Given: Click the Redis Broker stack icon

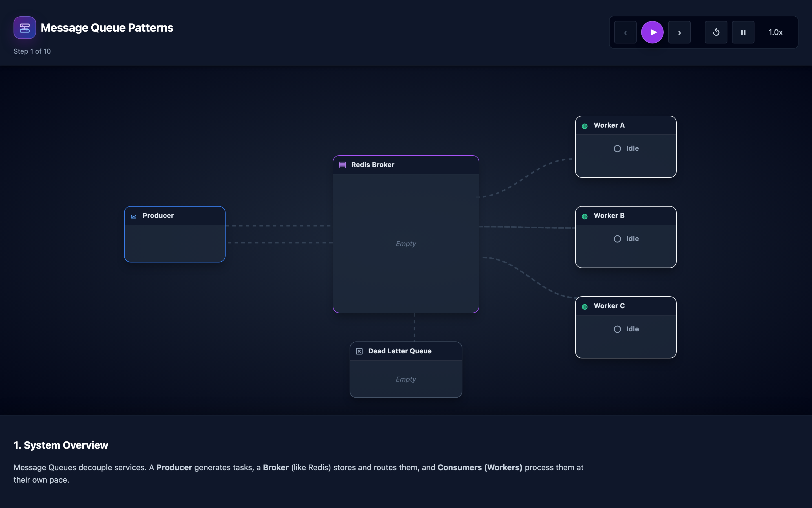Looking at the screenshot, I should pos(342,165).
